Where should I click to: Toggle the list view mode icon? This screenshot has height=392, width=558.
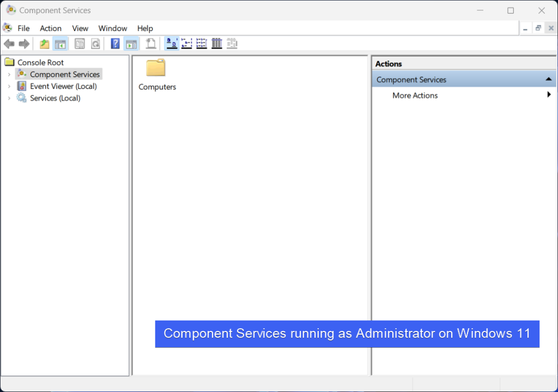[202, 43]
